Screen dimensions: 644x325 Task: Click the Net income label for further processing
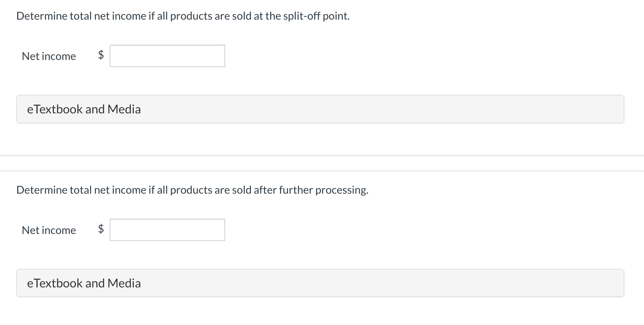click(49, 230)
